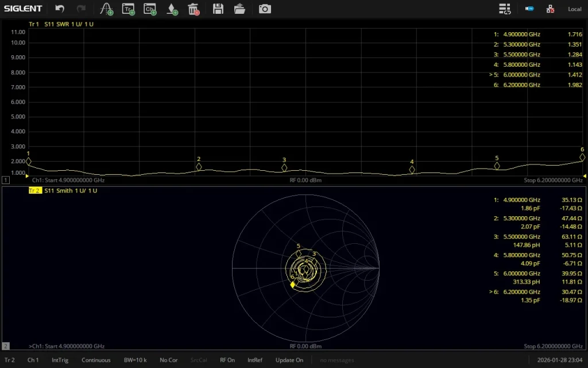The width and height of the screenshot is (588, 368).
Task: Click the no messages status area
Action: (x=336, y=360)
